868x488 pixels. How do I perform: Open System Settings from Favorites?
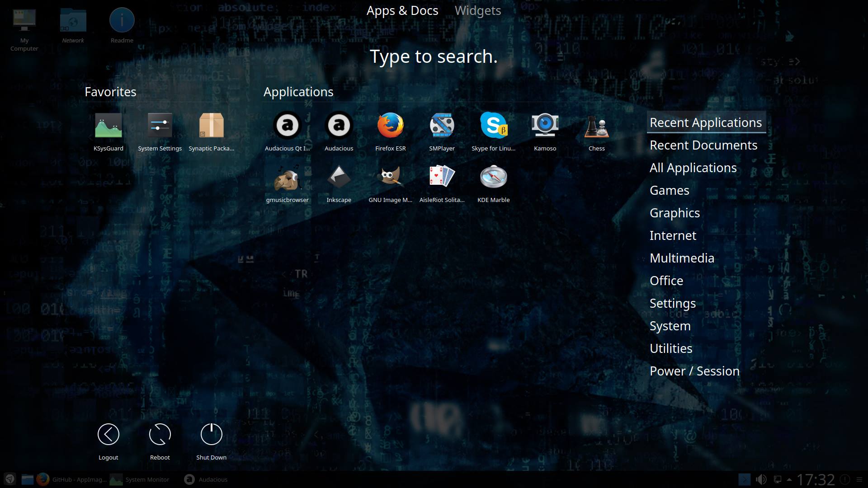click(x=160, y=132)
